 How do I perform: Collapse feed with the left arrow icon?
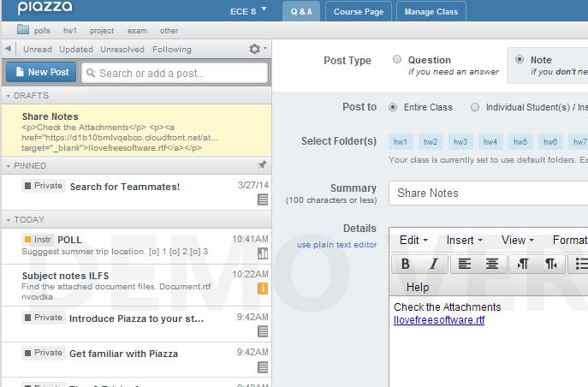pyautogui.click(x=9, y=48)
